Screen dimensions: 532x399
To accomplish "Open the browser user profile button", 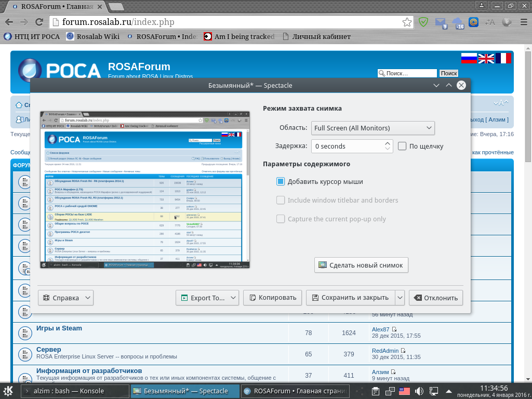I will [x=482, y=5].
